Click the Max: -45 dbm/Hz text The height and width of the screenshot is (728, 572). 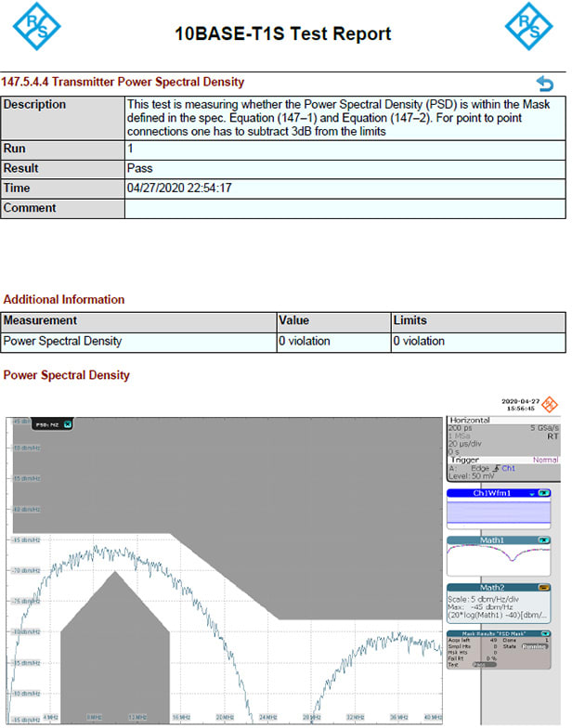pyautogui.click(x=480, y=607)
